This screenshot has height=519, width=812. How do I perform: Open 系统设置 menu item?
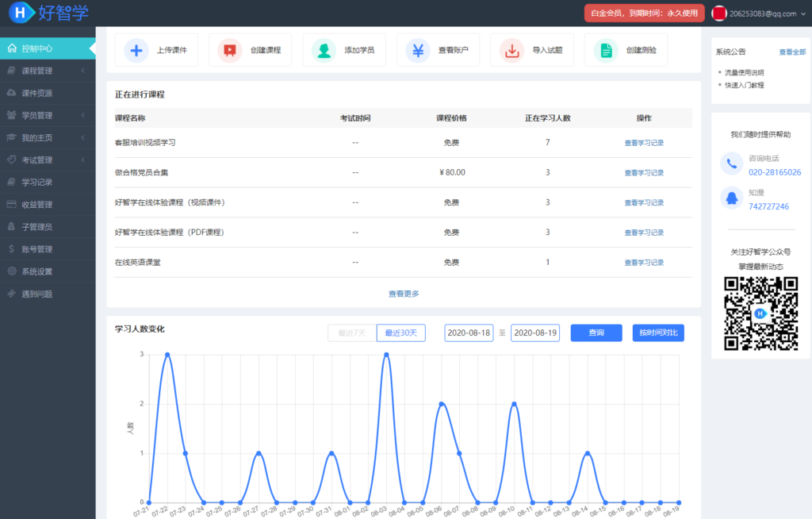click(48, 271)
